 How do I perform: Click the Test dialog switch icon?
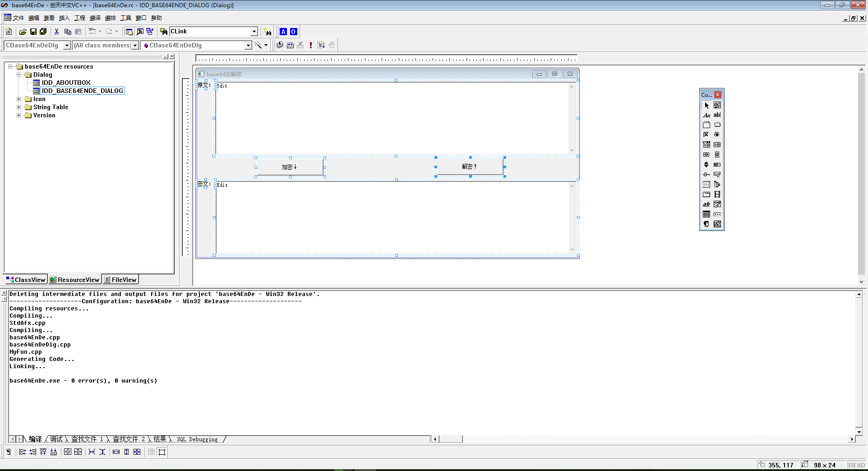click(x=8, y=452)
